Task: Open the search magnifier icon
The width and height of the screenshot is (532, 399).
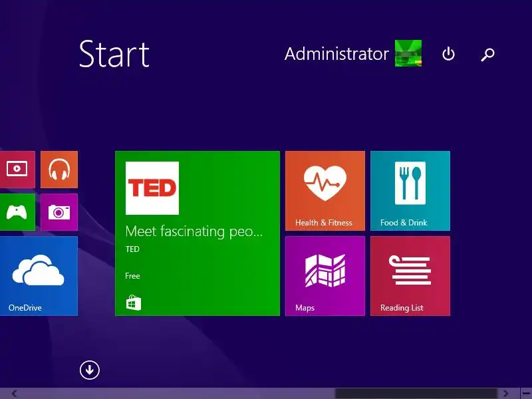Action: coord(487,55)
